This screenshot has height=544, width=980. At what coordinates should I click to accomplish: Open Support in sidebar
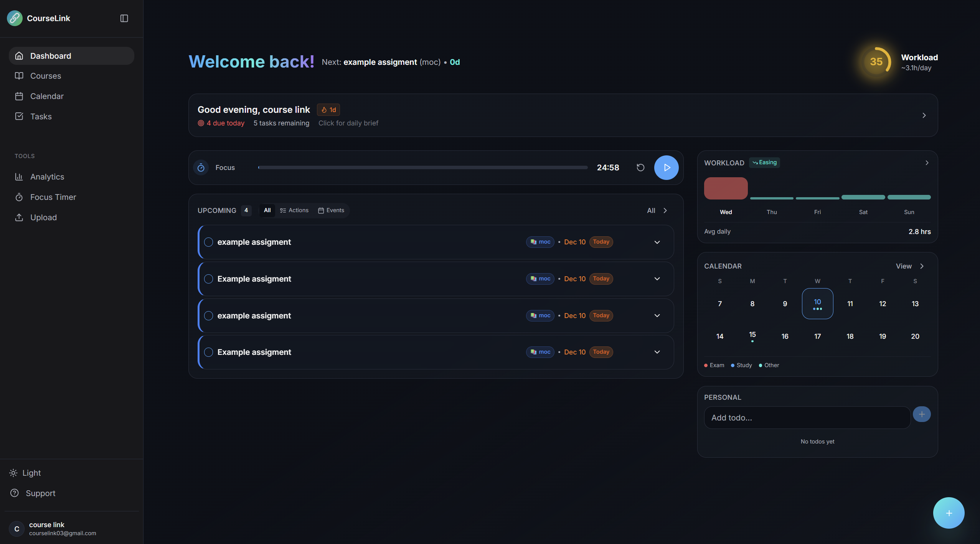pyautogui.click(x=40, y=493)
